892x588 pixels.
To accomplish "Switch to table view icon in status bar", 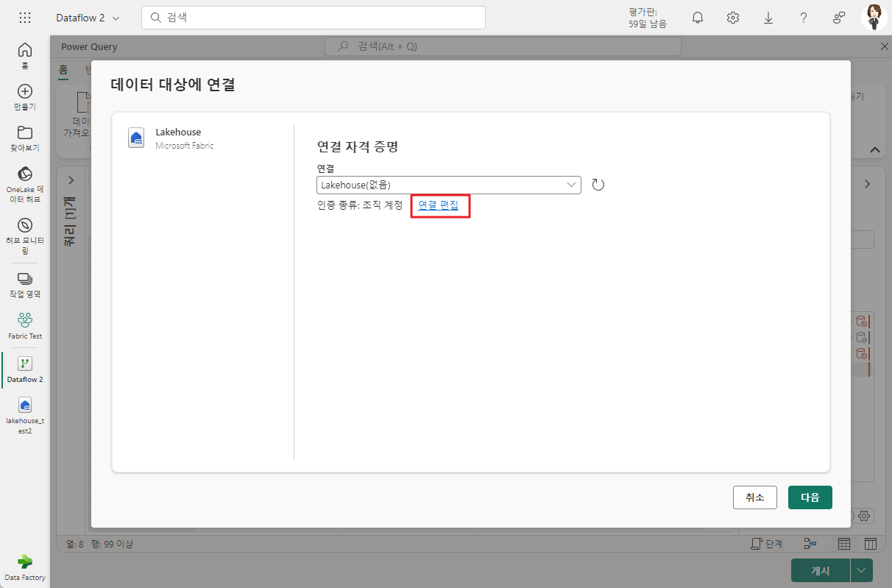I will coord(844,544).
